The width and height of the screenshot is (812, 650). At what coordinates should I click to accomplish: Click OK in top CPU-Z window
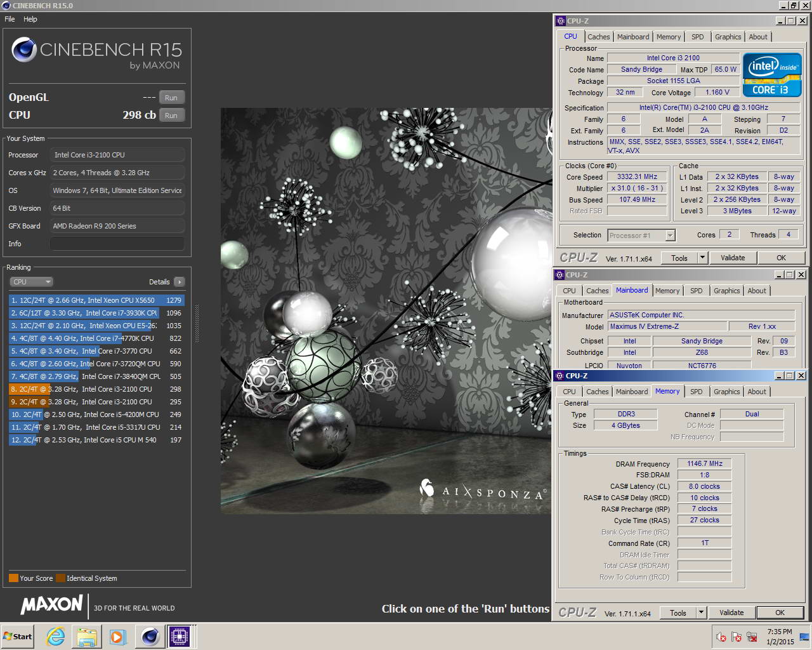point(782,258)
